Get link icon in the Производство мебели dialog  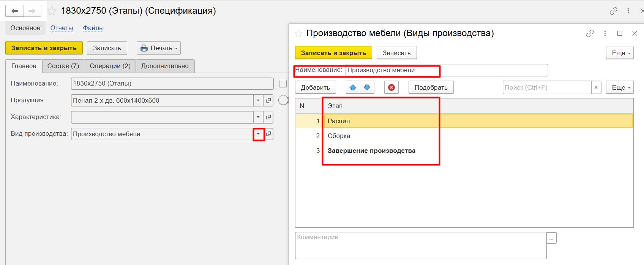[x=590, y=33]
